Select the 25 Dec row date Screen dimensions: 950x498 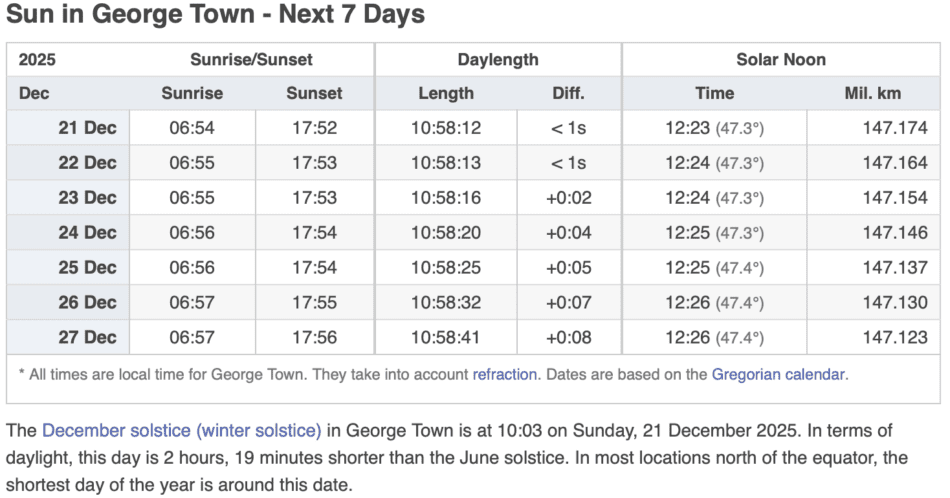pyautogui.click(x=87, y=268)
